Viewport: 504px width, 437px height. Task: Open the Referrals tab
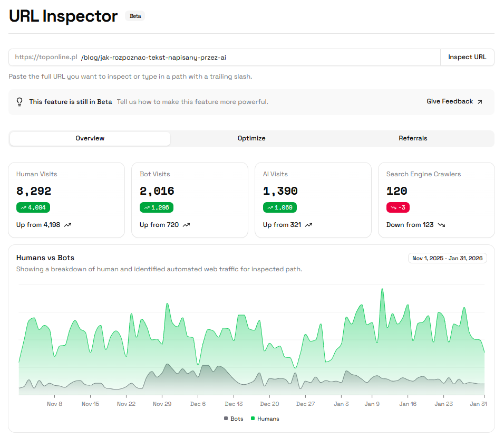click(x=413, y=138)
